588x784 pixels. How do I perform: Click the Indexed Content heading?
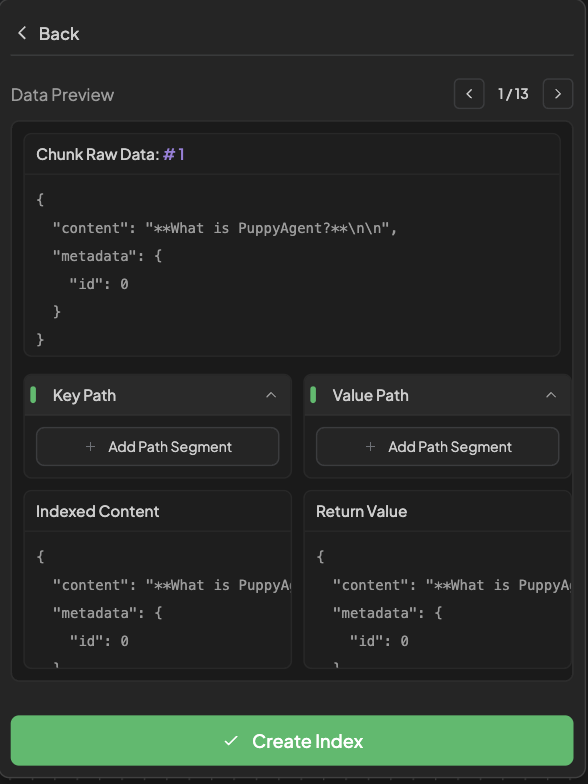click(98, 511)
